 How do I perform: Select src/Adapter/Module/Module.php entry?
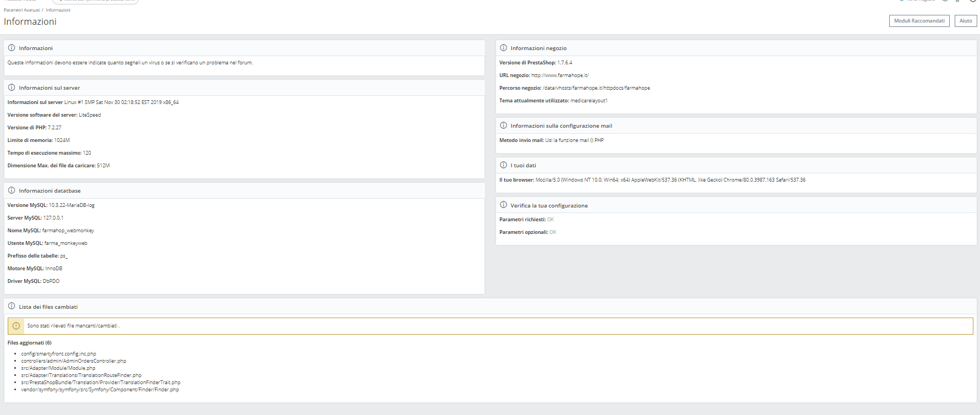pos(58,368)
